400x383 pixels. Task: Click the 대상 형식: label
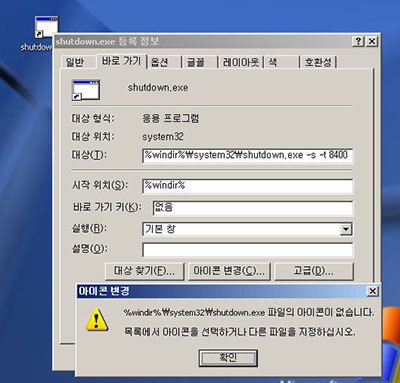(93, 118)
